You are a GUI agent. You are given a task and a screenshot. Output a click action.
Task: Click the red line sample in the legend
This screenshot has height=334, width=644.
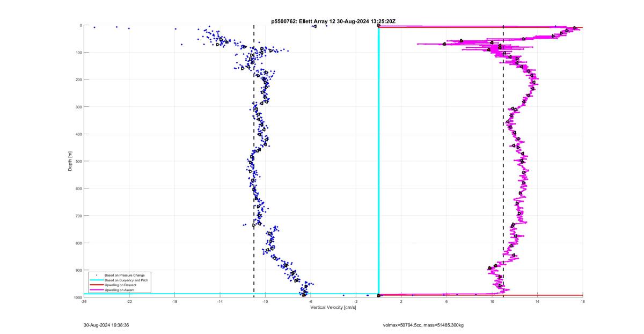point(96,285)
